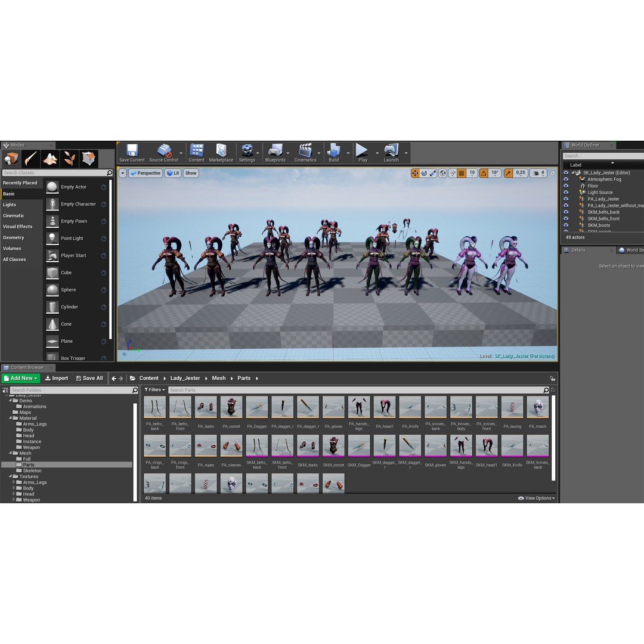Open the scale snap value 0,25 dropdown
The height and width of the screenshot is (644, 644).
521,174
